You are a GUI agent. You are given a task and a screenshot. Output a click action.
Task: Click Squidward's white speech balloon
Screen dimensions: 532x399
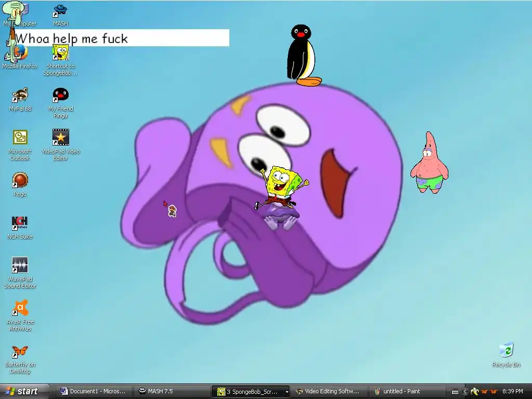pyautogui.click(x=122, y=37)
